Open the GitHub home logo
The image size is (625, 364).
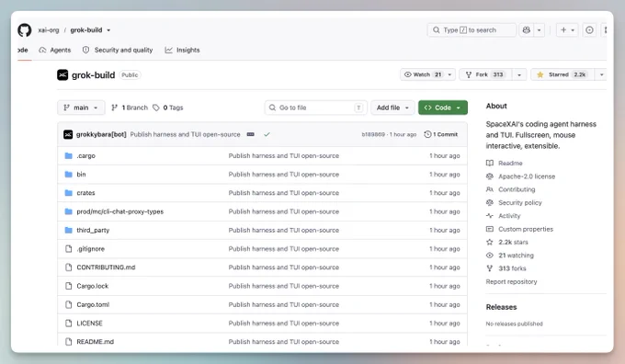[x=24, y=30]
